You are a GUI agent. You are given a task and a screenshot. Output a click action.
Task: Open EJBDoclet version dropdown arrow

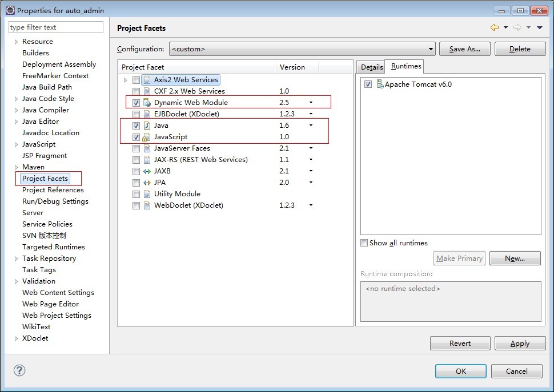point(311,114)
